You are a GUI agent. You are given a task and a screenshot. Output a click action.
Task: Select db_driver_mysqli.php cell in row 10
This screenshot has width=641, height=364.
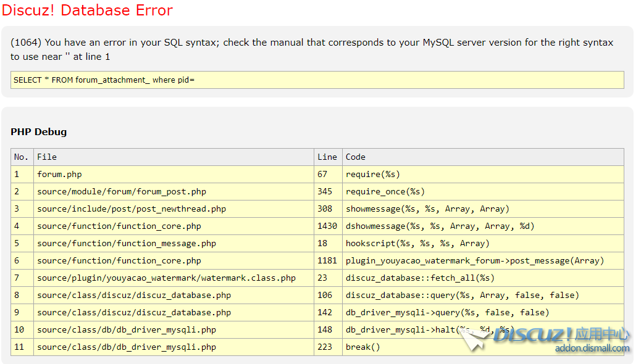point(174,329)
